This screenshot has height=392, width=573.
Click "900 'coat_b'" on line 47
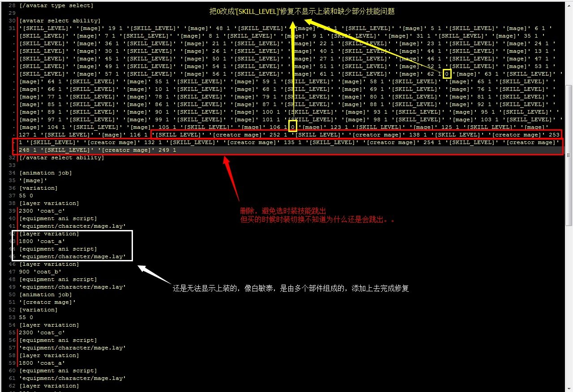click(40, 272)
